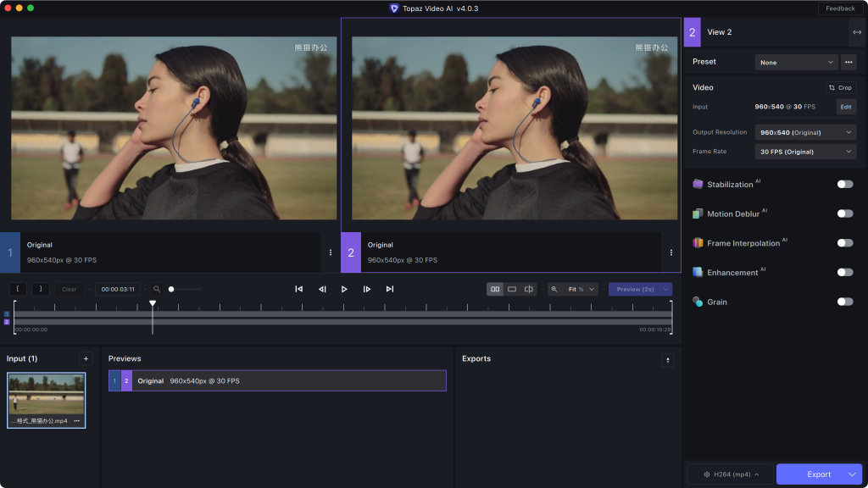Open preview 2 options menu with three dots
The width and height of the screenshot is (868, 488).
670,252
